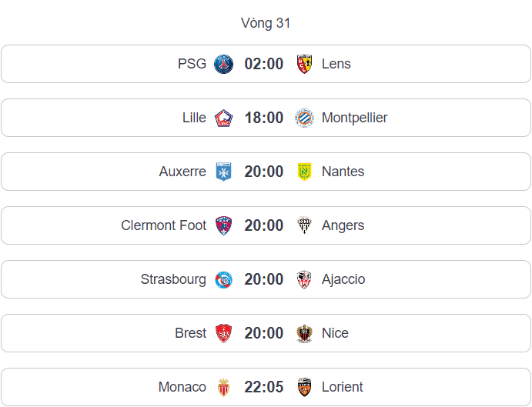Click the Auxerre team badge
The height and width of the screenshot is (407, 532).
coord(224,172)
